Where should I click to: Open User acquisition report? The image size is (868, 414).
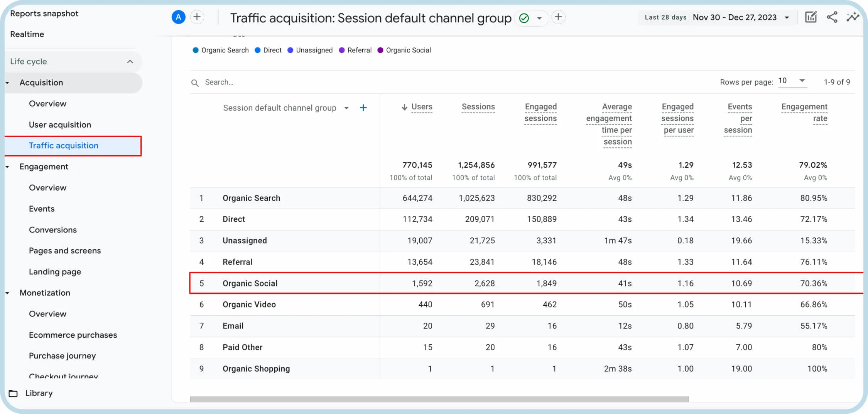coord(60,125)
